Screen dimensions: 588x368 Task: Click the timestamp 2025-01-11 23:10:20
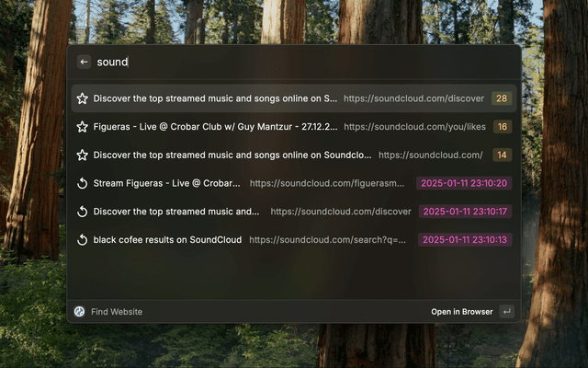pyautogui.click(x=464, y=183)
